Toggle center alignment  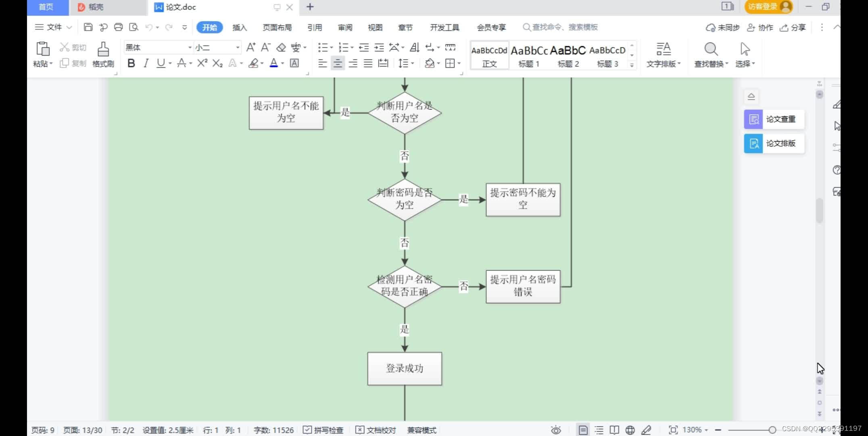click(x=338, y=63)
